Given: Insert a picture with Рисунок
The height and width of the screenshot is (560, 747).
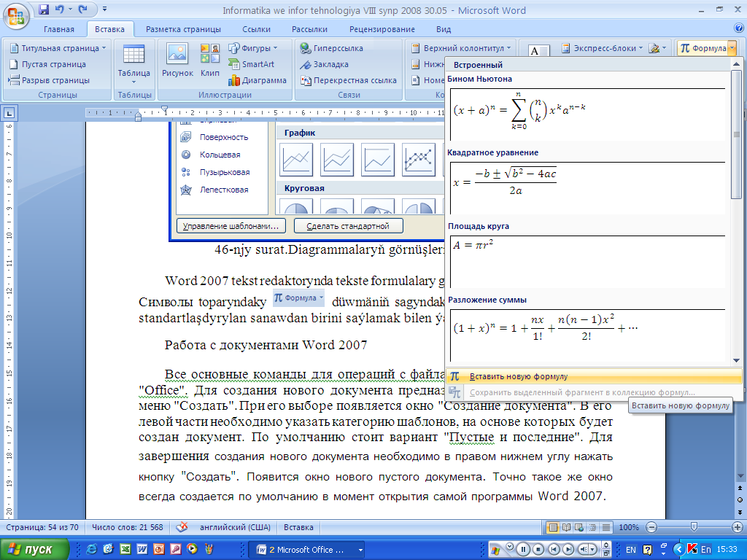Looking at the screenshot, I should point(177,60).
